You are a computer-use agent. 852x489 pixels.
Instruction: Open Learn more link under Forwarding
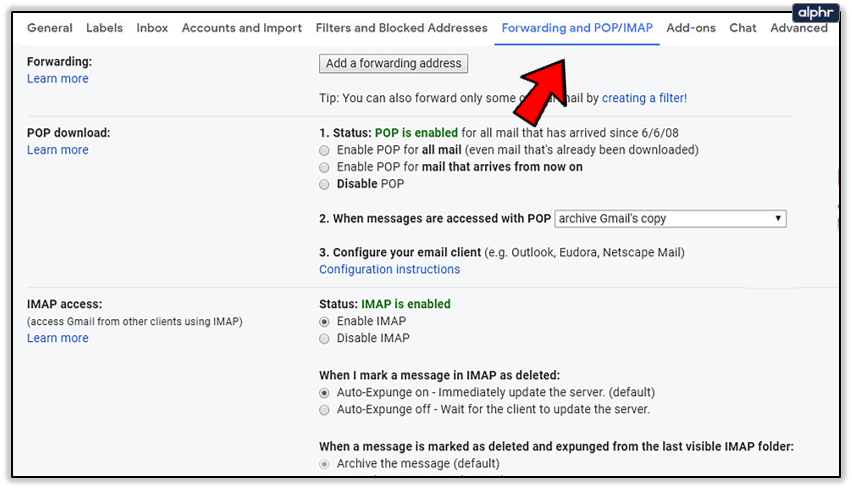click(58, 79)
